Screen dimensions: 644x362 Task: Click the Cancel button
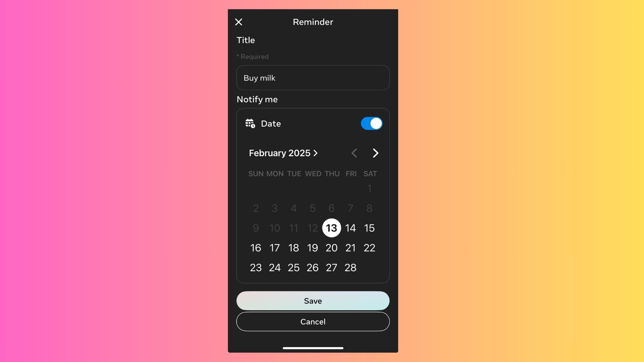coord(313,321)
